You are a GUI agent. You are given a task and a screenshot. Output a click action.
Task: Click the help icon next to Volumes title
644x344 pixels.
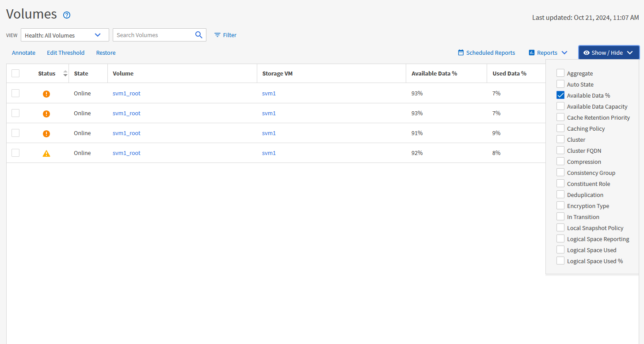tap(66, 15)
